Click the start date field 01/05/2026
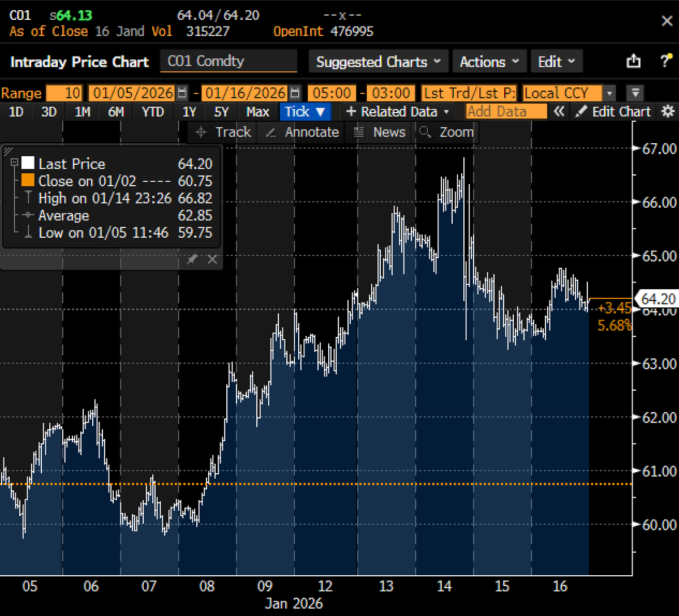 point(132,93)
